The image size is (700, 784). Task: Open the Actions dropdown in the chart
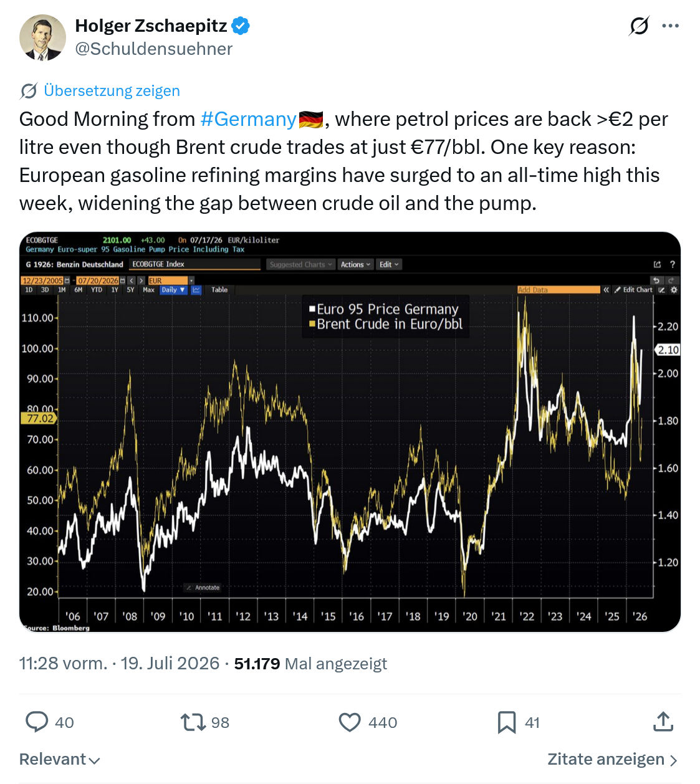355,264
